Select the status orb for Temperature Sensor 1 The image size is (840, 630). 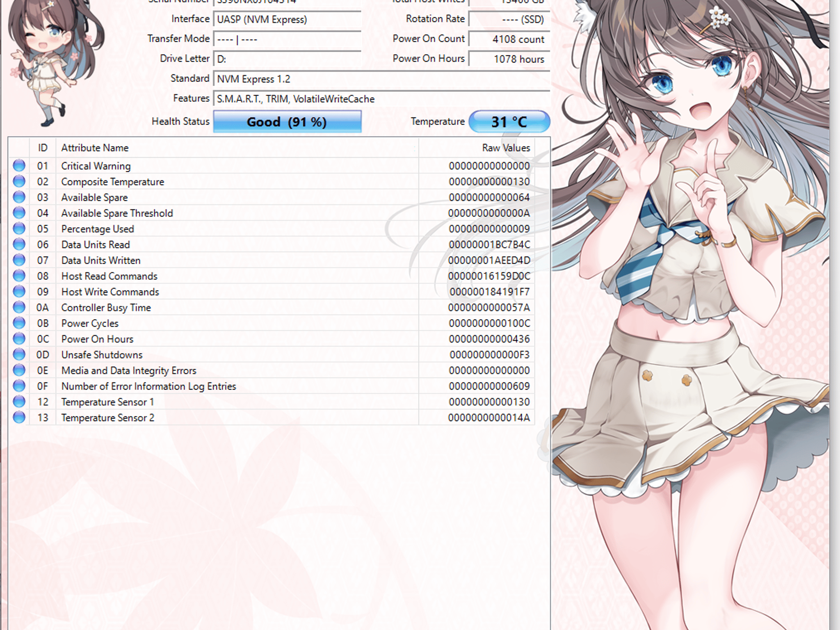tap(19, 402)
